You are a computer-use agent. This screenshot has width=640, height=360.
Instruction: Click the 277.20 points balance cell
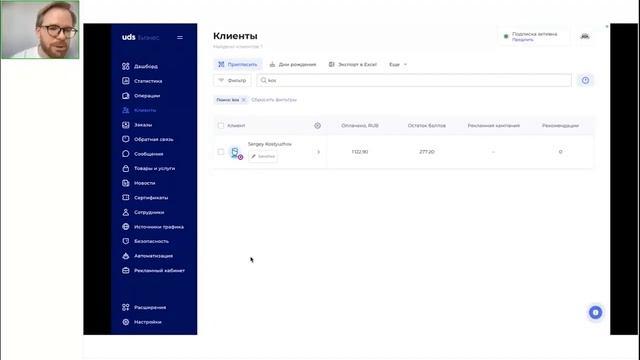[427, 152]
